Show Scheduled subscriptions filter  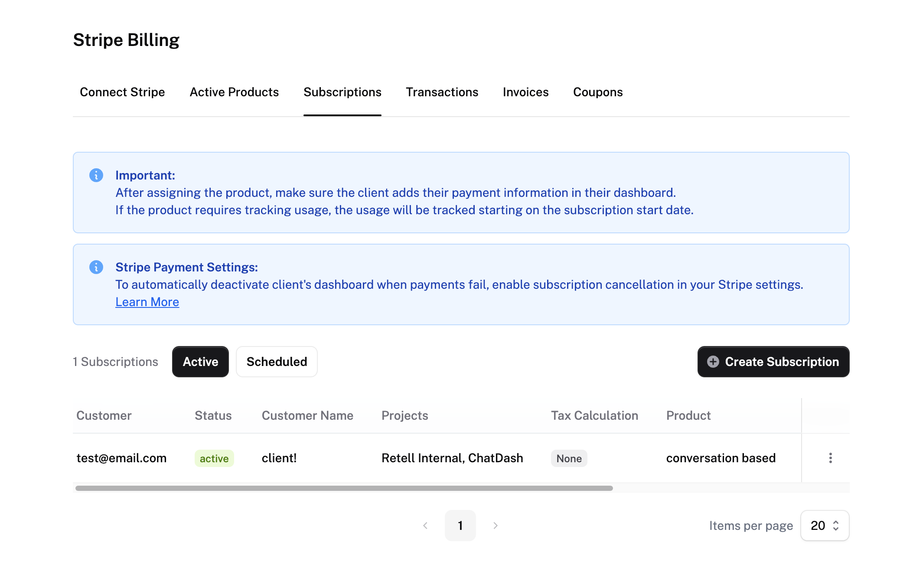(277, 362)
